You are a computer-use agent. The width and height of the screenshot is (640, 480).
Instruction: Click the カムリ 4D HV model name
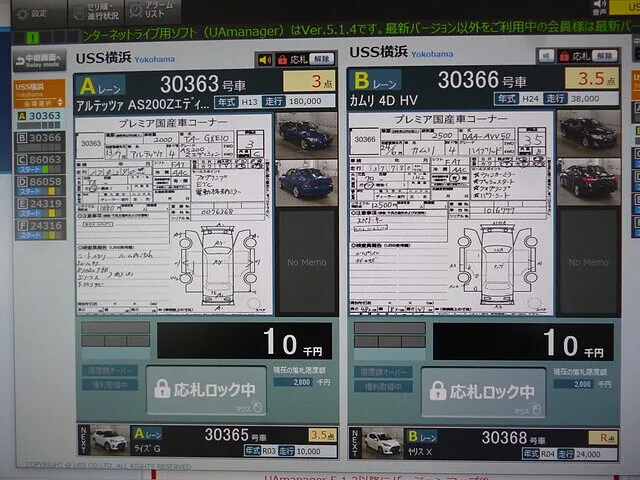pos(383,100)
